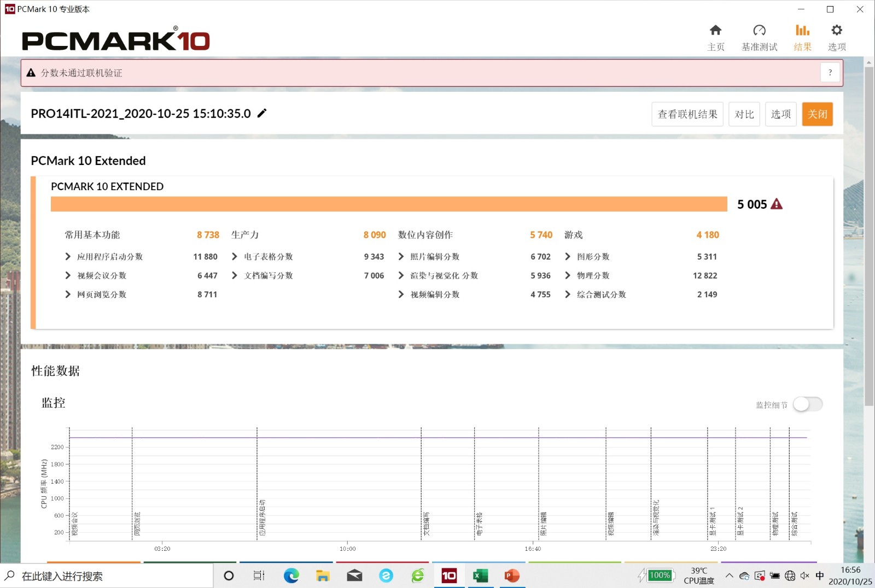Expand 照片编辑分数 row

pyautogui.click(x=401, y=256)
